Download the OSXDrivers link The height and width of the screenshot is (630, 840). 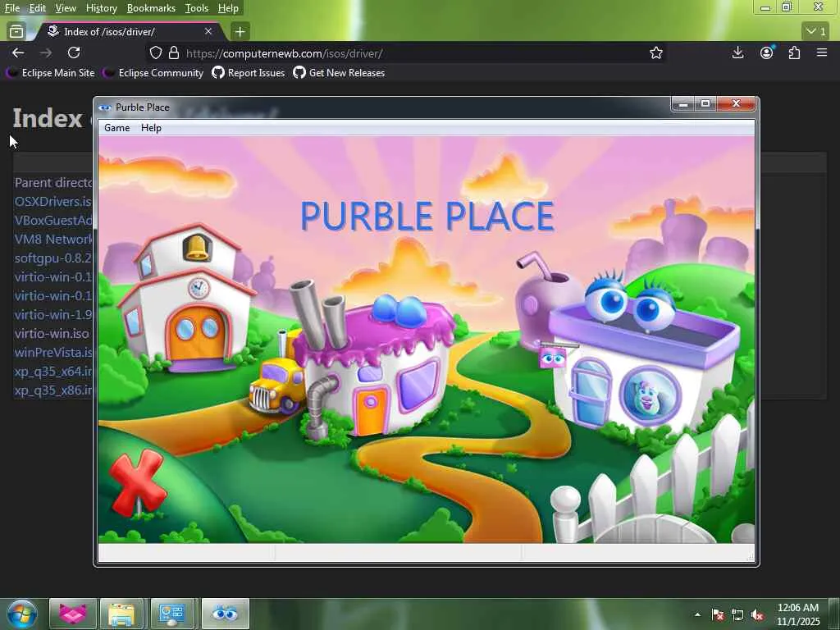[53, 202]
